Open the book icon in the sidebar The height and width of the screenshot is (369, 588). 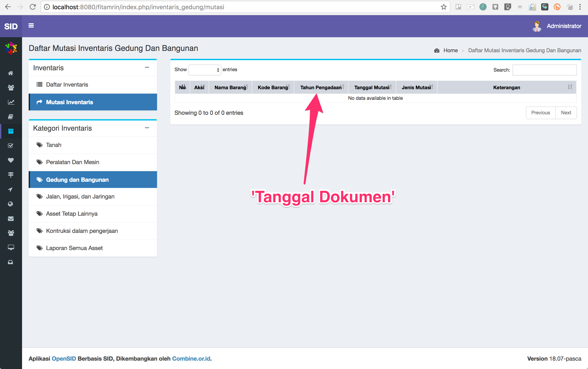pos(11,117)
